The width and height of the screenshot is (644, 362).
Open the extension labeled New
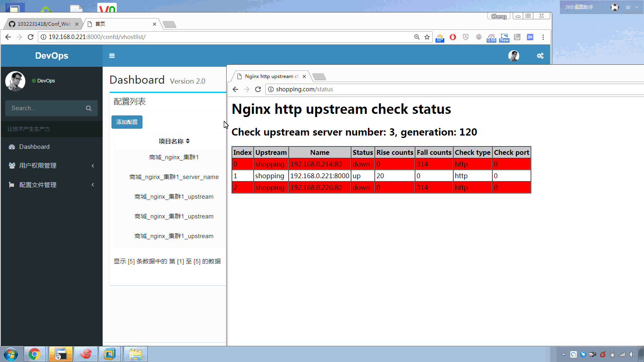pos(504,37)
